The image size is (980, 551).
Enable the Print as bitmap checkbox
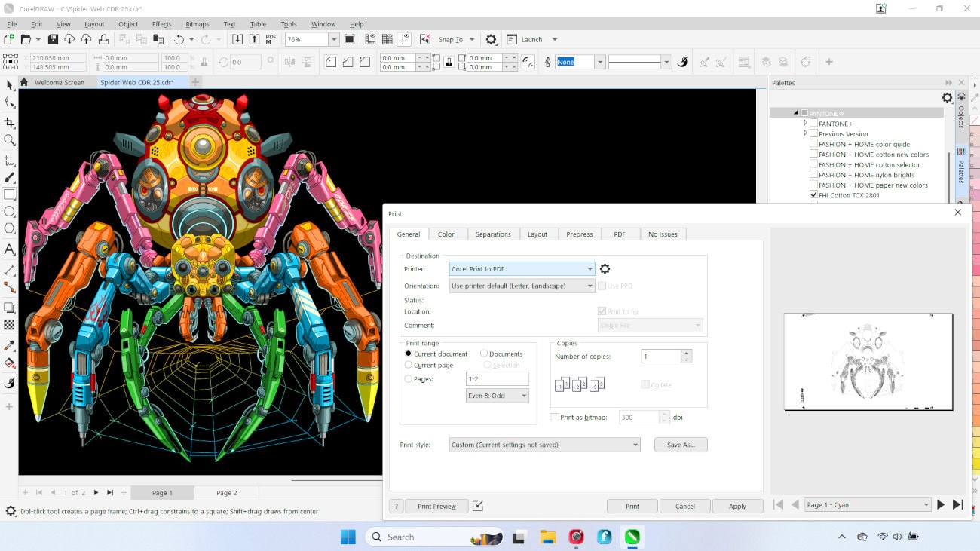(x=555, y=417)
